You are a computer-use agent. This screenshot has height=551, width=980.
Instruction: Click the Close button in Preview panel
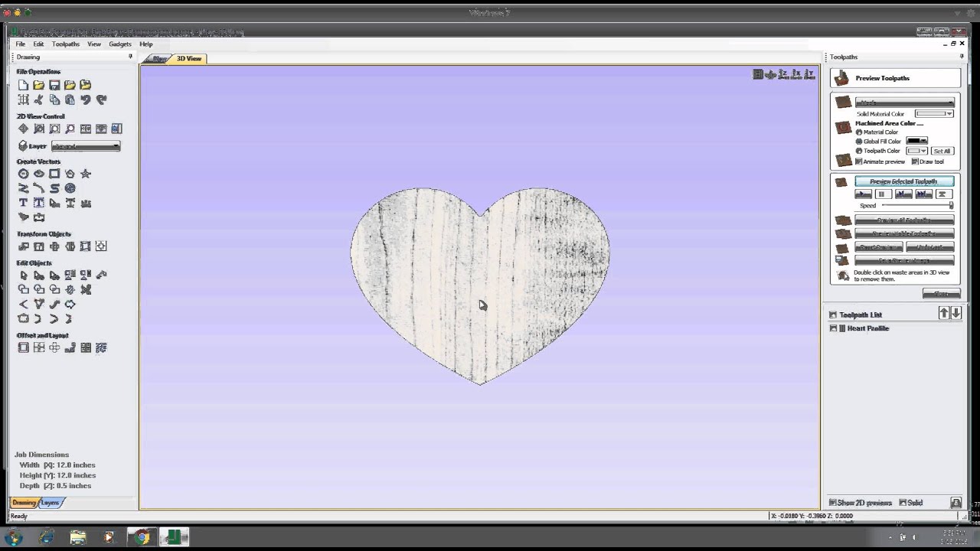tap(941, 294)
